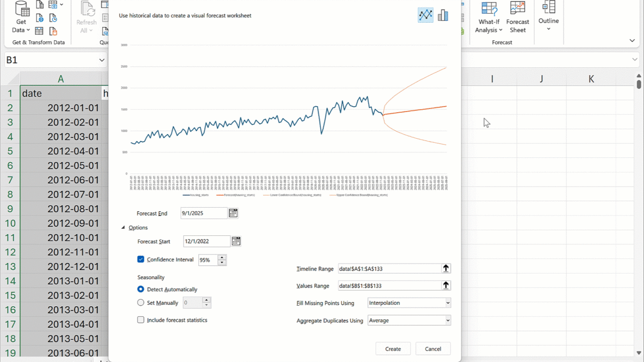Collapse Timeline Range selector arrow

click(x=446, y=268)
